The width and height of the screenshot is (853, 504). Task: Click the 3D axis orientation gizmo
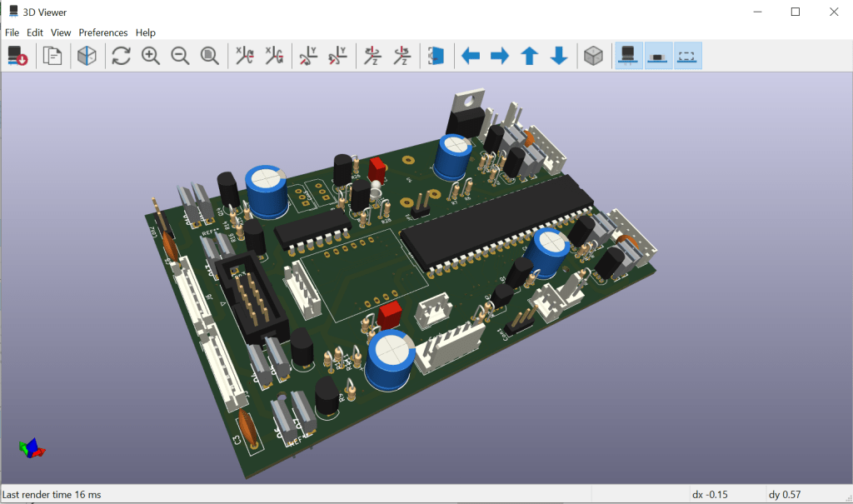[x=32, y=448]
